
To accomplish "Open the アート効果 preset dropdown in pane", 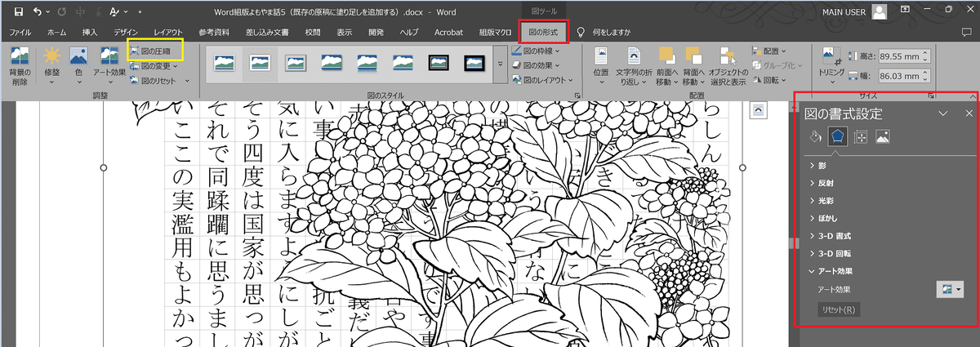I will coord(950,289).
